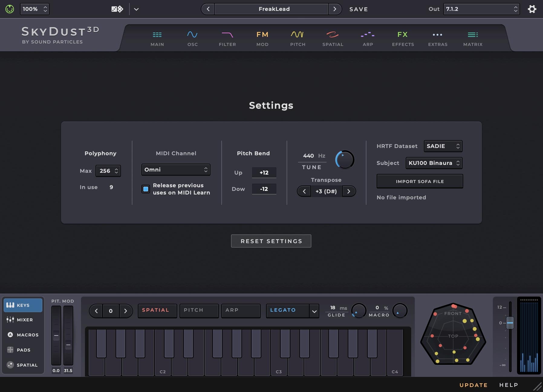543x392 pixels.
Task: Click the dice preset randomizer icon
Action: tap(117, 9)
